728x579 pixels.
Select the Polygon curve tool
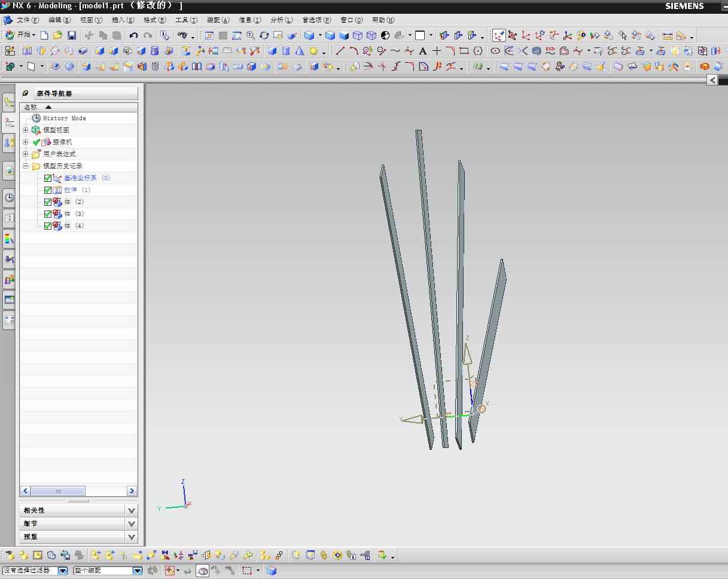tap(478, 51)
